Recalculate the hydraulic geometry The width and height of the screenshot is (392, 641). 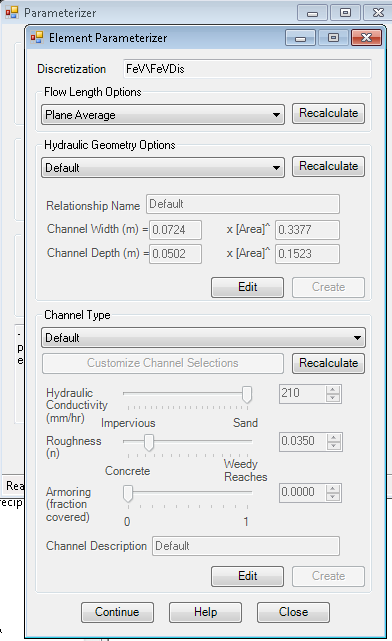[328, 166]
